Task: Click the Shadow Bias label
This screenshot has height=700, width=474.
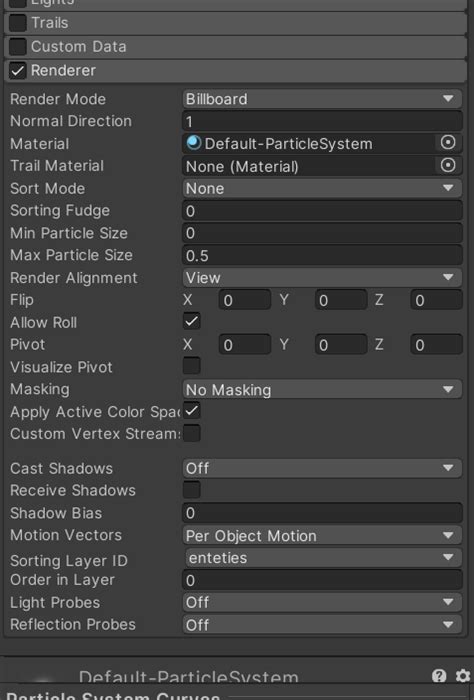Action: coord(56,512)
